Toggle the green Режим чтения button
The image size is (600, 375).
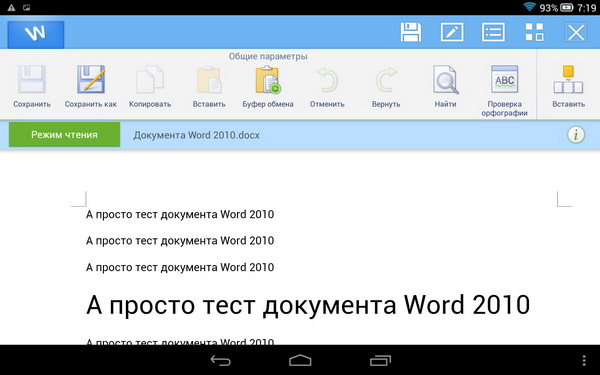coord(64,135)
